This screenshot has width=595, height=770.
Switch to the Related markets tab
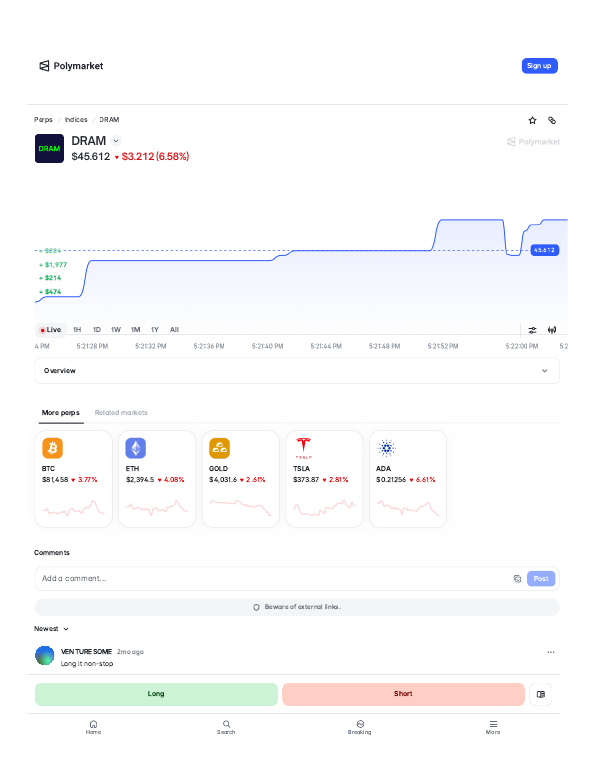coord(121,412)
